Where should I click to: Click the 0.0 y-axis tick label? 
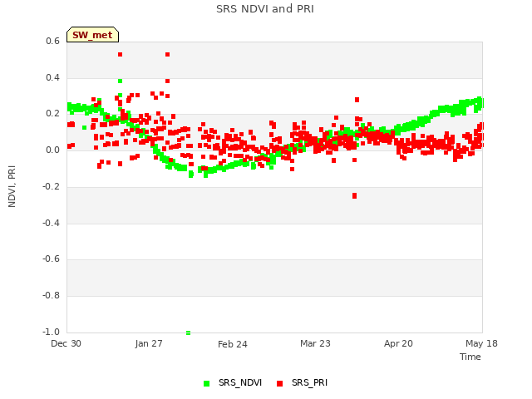52,150
